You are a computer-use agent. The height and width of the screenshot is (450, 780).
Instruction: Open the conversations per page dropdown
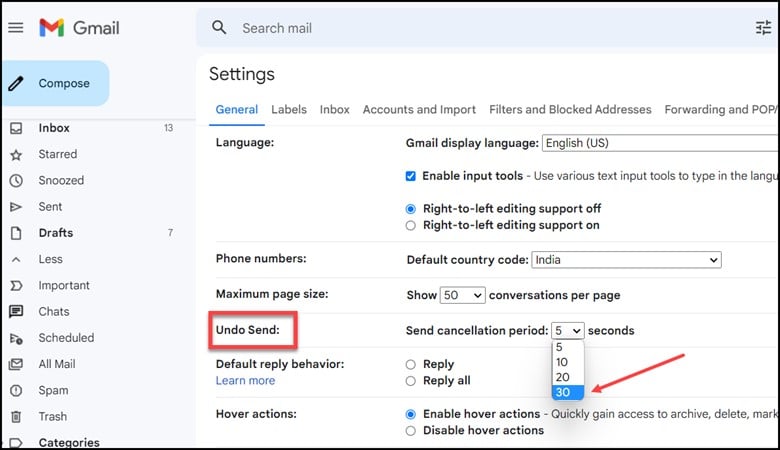pyautogui.click(x=462, y=295)
